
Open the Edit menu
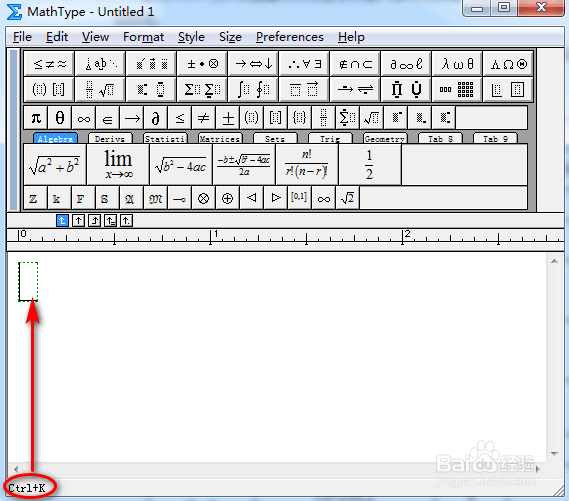pos(57,37)
